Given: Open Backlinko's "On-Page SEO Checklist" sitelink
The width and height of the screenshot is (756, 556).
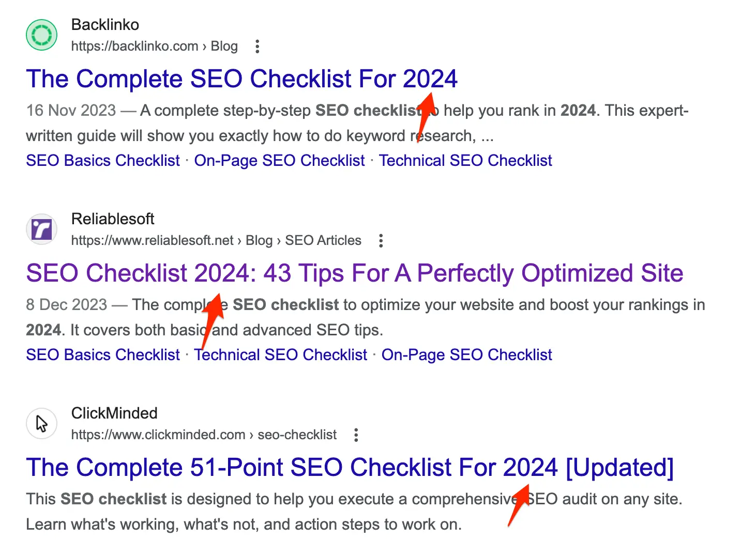Looking at the screenshot, I should click(x=279, y=161).
